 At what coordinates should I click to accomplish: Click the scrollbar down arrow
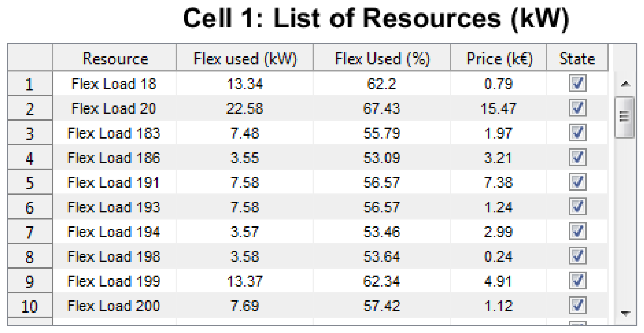click(x=625, y=313)
